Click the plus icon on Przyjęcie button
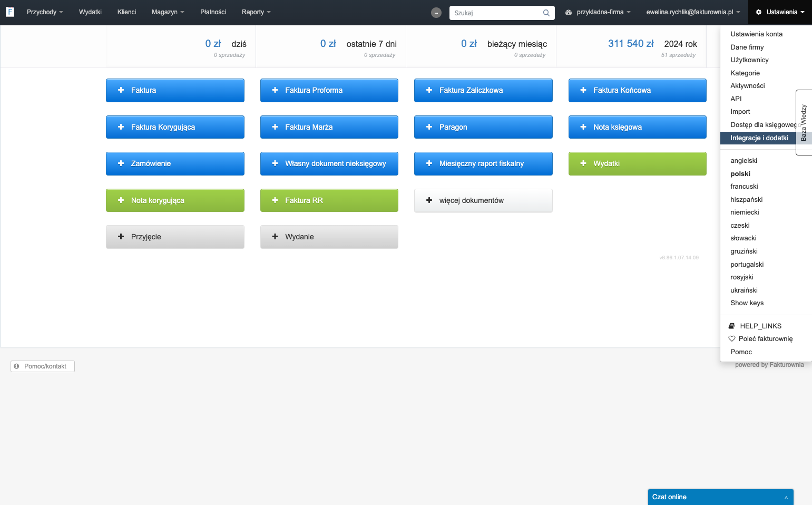 coord(121,237)
